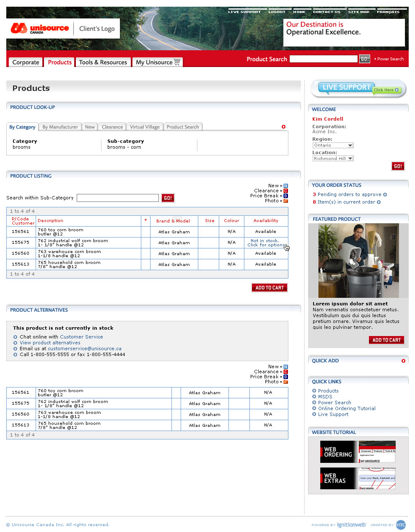Viewport: 415px width, 532px height.
Task: Click the red arrow icon in Product Look-Up
Action: (283, 127)
